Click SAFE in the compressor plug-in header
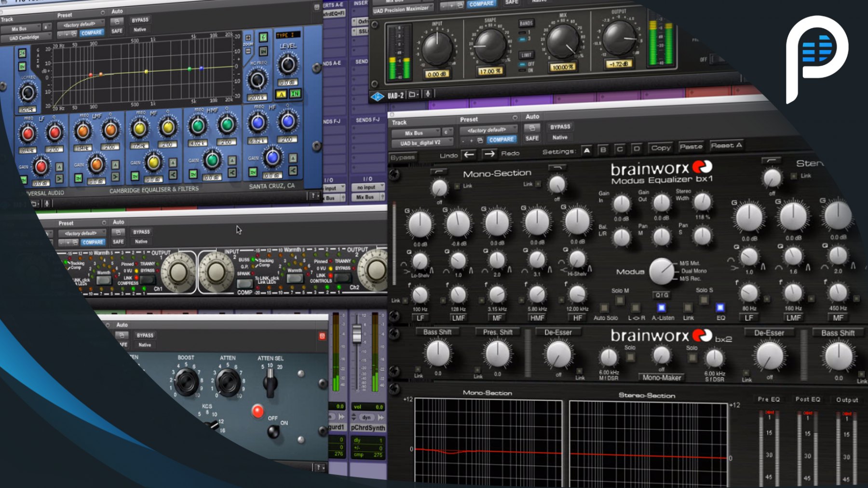Viewport: 868px width, 488px height. pyautogui.click(x=118, y=242)
